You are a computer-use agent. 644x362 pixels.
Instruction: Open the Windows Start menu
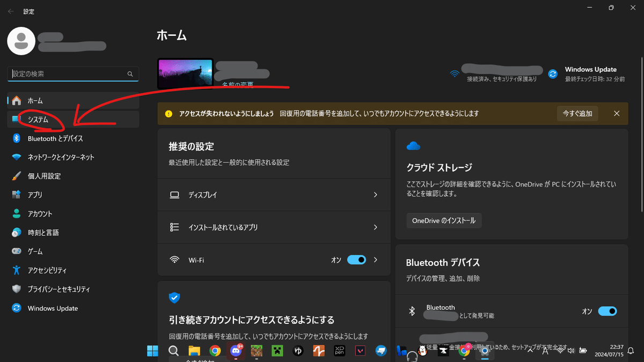pos(152,351)
